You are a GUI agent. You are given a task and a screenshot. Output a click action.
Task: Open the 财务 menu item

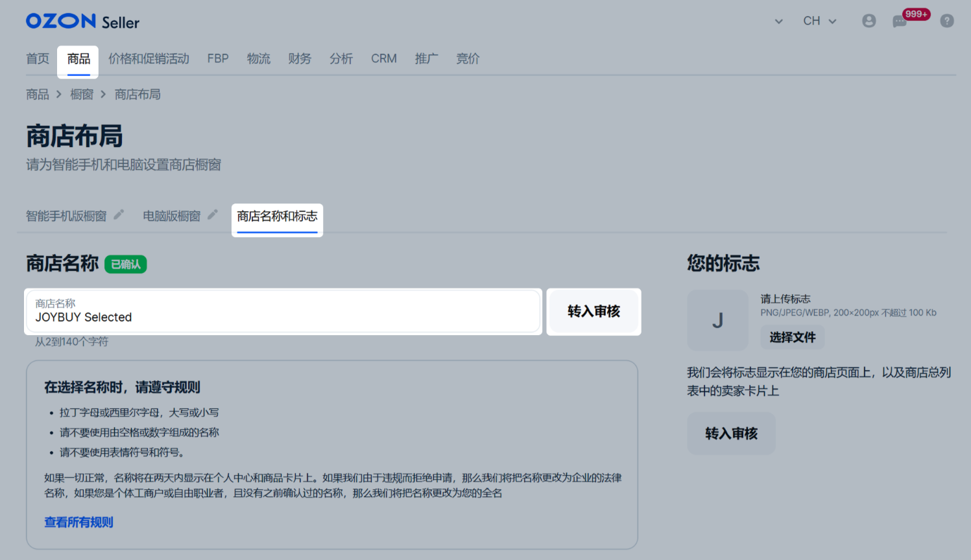(x=300, y=59)
